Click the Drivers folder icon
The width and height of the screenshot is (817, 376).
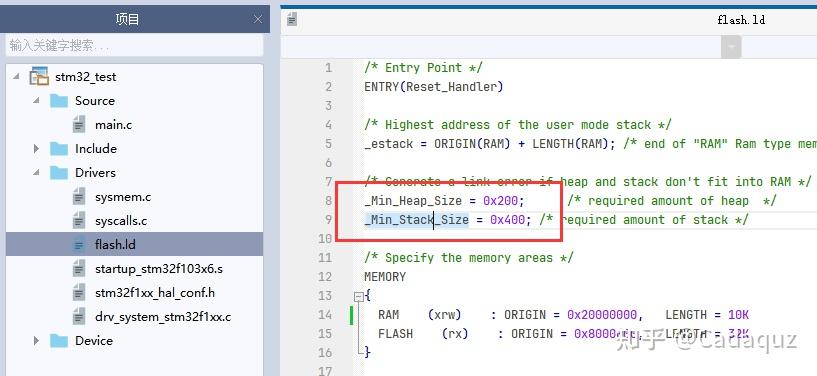click(59, 172)
